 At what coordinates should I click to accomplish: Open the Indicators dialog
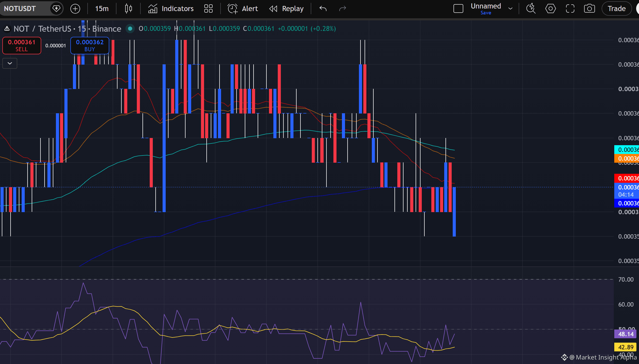171,8
